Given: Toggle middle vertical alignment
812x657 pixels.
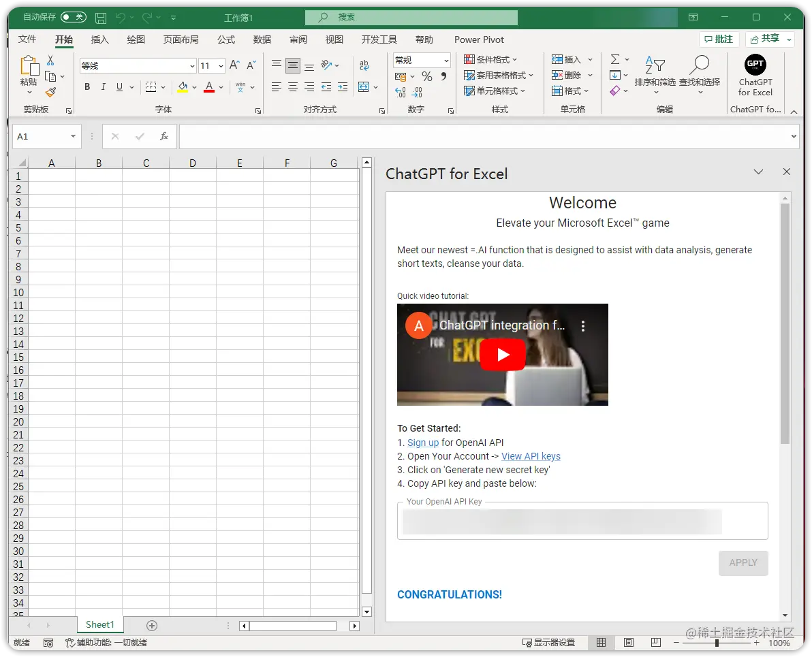Looking at the screenshot, I should [293, 65].
